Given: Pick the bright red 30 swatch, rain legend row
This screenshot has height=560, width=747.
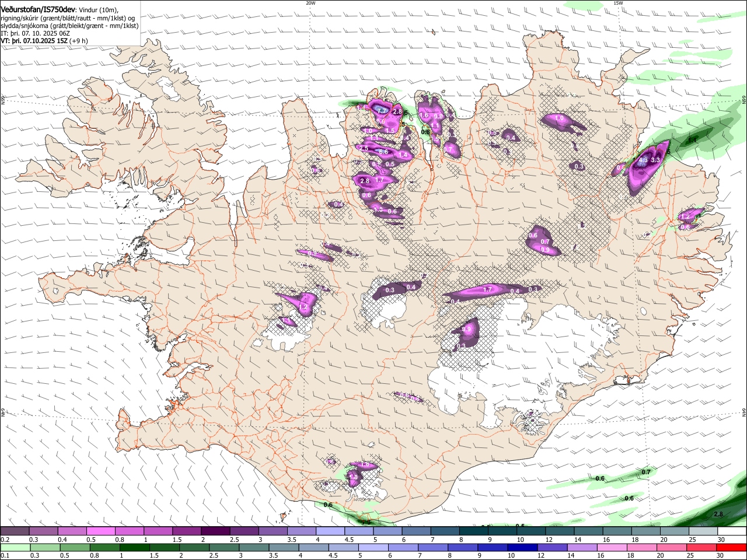Looking at the screenshot, I should (732, 547).
